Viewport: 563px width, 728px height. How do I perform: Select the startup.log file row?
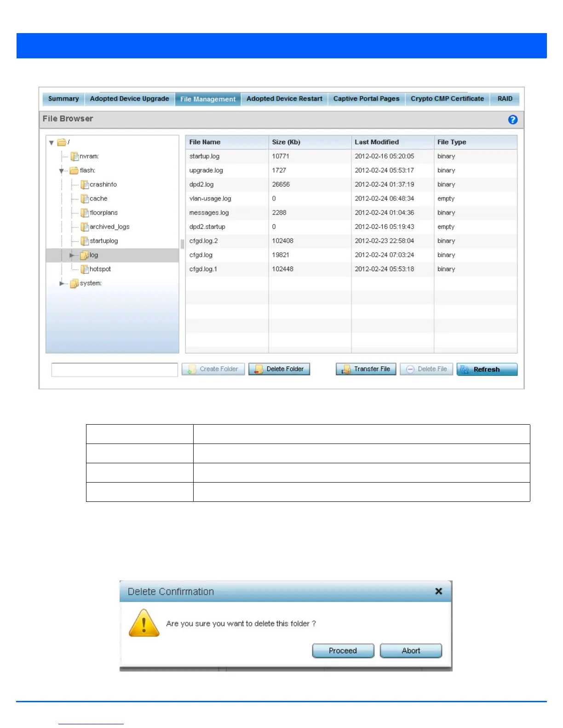(x=351, y=157)
